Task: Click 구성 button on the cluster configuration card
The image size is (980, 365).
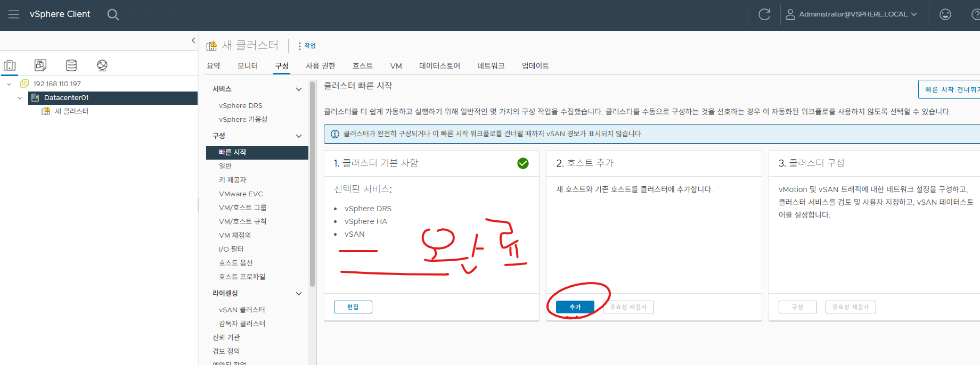Action: click(x=797, y=307)
